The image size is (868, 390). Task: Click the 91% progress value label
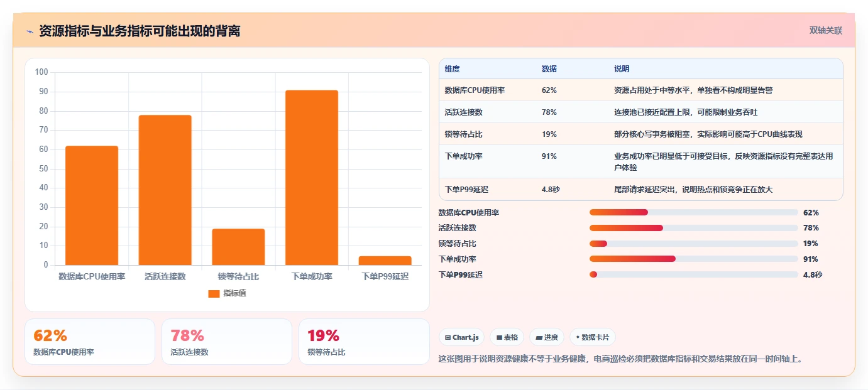pos(811,259)
